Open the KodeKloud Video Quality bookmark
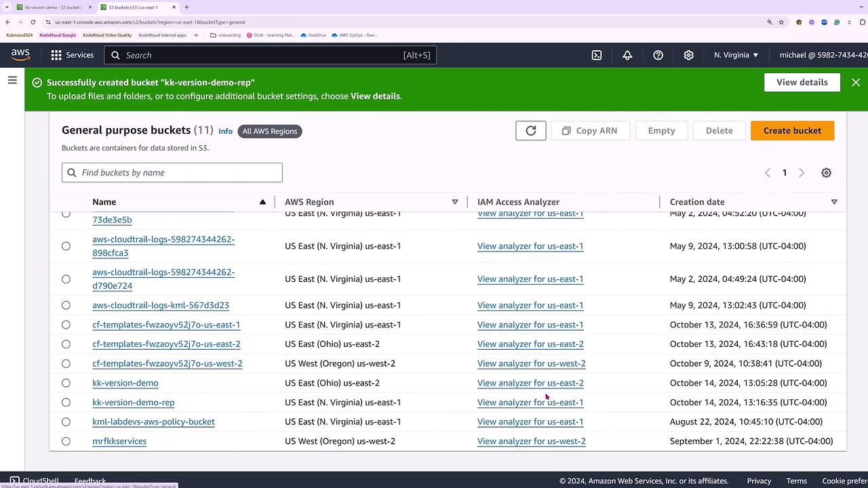The width and height of the screenshot is (868, 488). tap(107, 35)
